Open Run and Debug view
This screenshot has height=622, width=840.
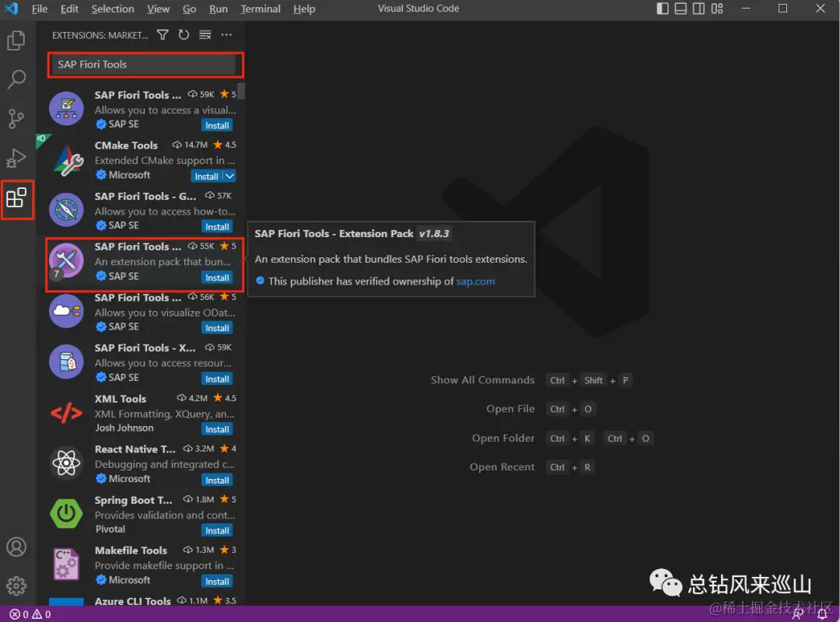tap(16, 158)
